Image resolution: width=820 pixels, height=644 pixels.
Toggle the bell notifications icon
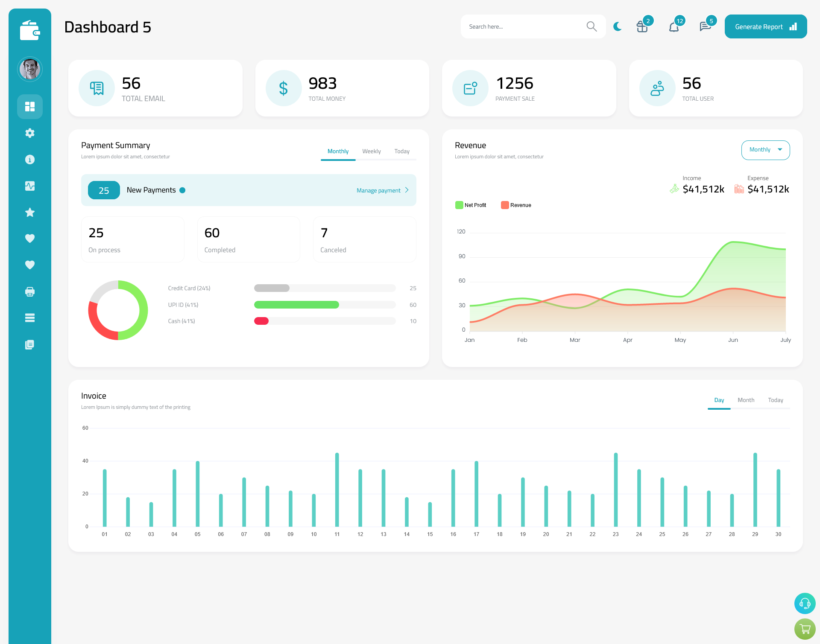click(x=675, y=26)
